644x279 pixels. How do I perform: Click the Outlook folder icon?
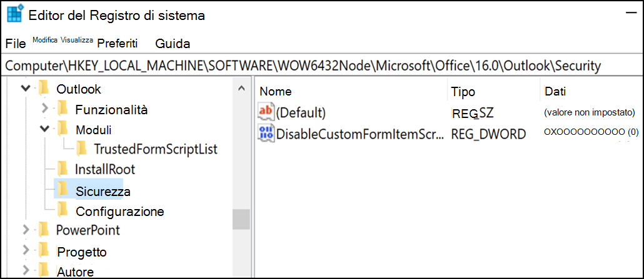tap(43, 88)
